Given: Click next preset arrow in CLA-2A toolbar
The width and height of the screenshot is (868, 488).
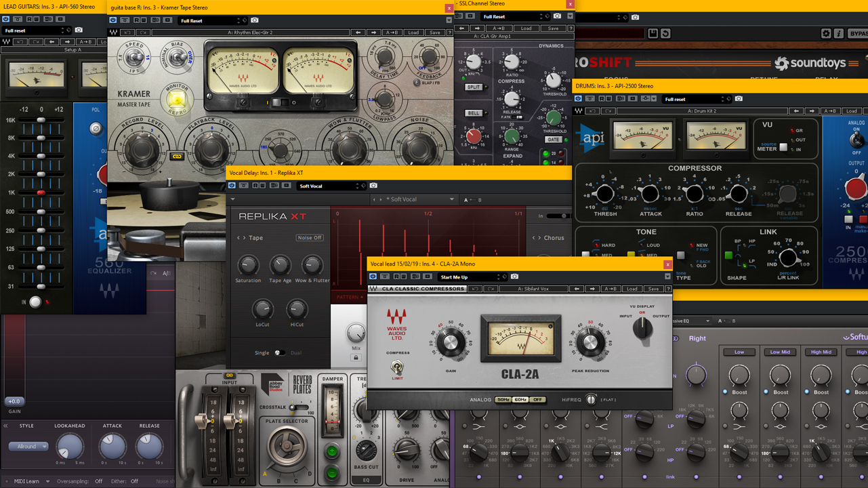Looking at the screenshot, I should tap(593, 289).
